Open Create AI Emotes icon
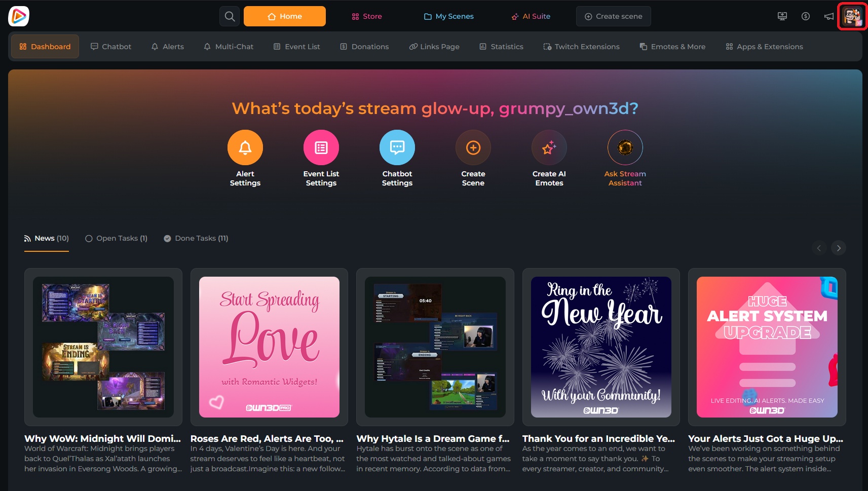 pyautogui.click(x=549, y=147)
